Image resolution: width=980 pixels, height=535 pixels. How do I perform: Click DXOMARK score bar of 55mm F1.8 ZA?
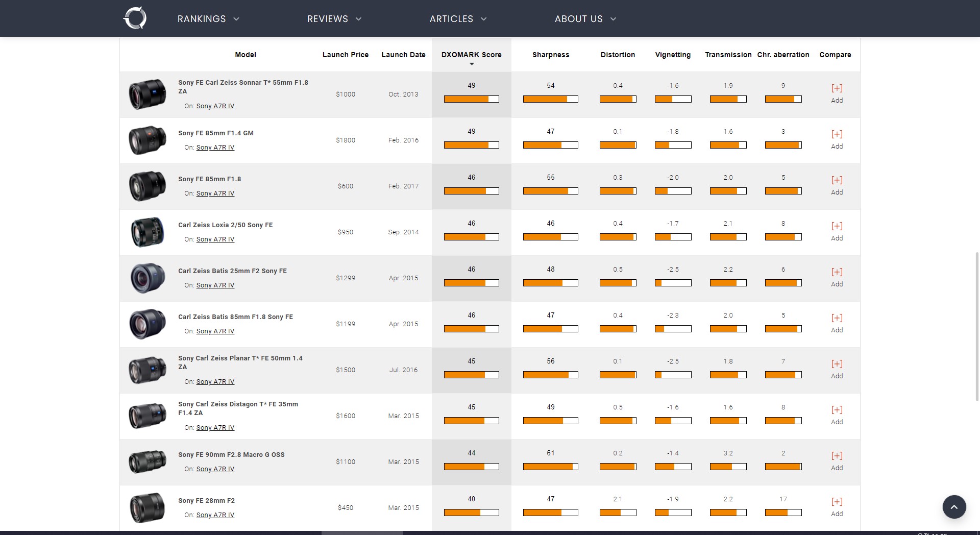click(472, 99)
